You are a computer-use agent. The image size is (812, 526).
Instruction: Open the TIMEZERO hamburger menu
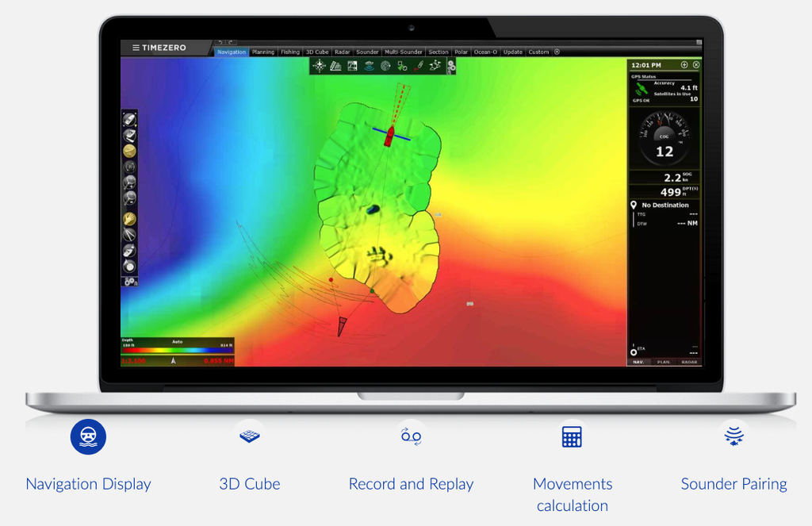(136, 48)
